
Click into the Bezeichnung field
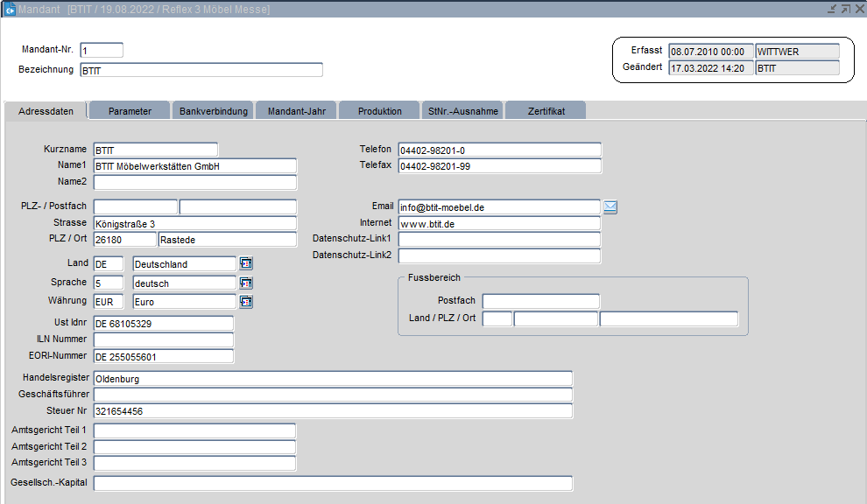click(201, 71)
